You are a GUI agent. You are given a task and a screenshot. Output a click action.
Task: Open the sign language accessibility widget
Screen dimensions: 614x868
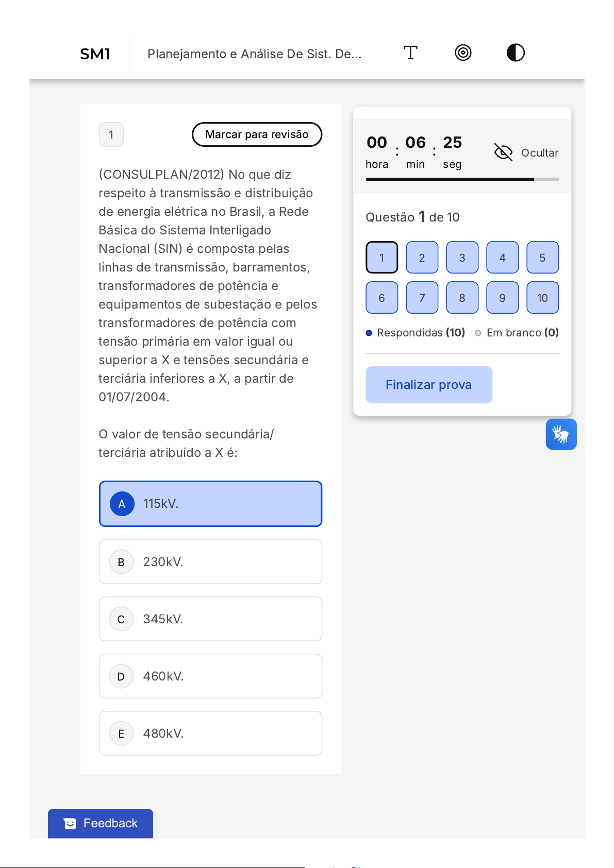(561, 434)
